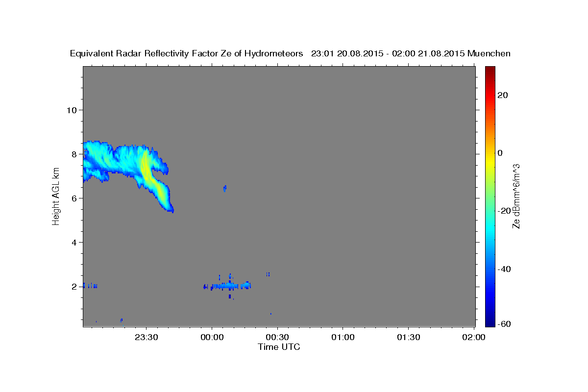Viewport: 588px width, 392px height.
Task: Click the '00:30' time tick label
Action: click(x=278, y=337)
